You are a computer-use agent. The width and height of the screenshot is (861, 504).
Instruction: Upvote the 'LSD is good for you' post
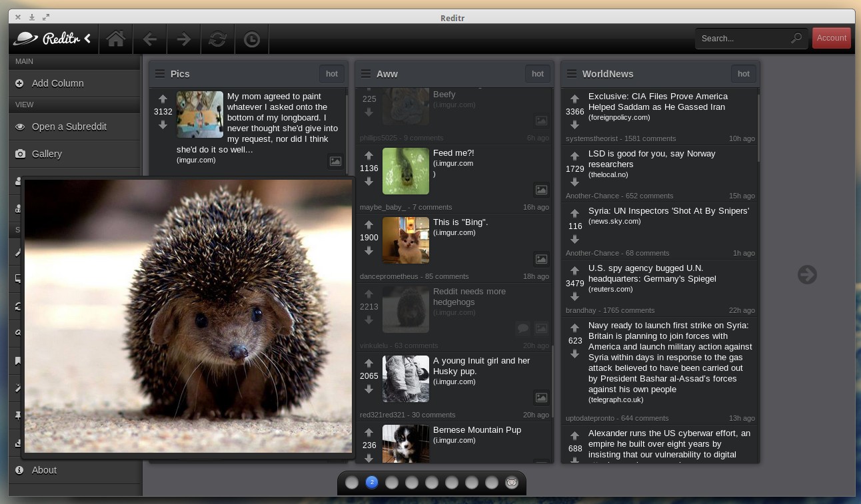pyautogui.click(x=574, y=156)
